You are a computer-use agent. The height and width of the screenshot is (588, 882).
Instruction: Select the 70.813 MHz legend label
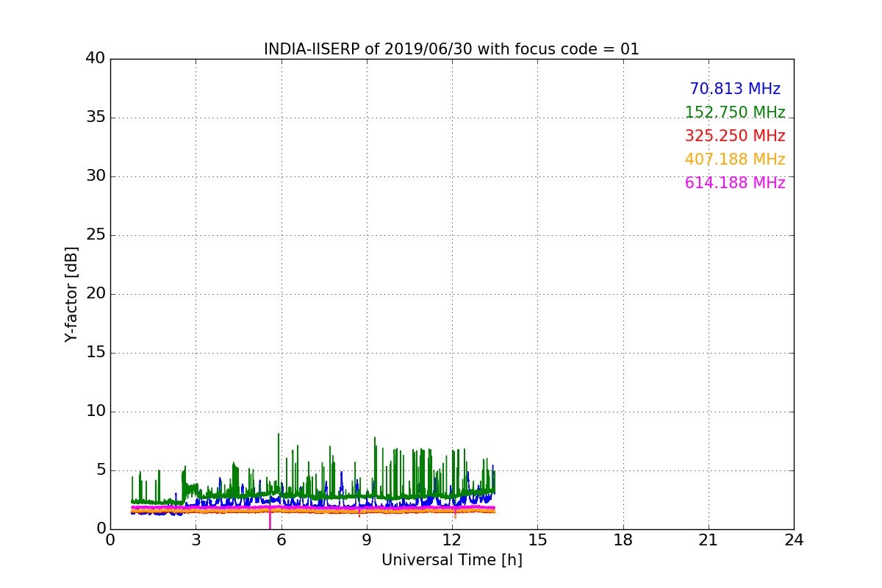pos(735,89)
